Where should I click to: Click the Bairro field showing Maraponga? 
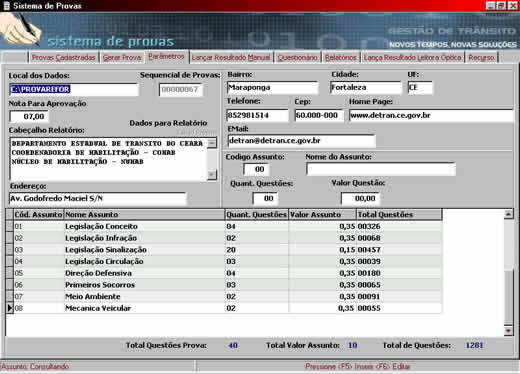coord(272,88)
